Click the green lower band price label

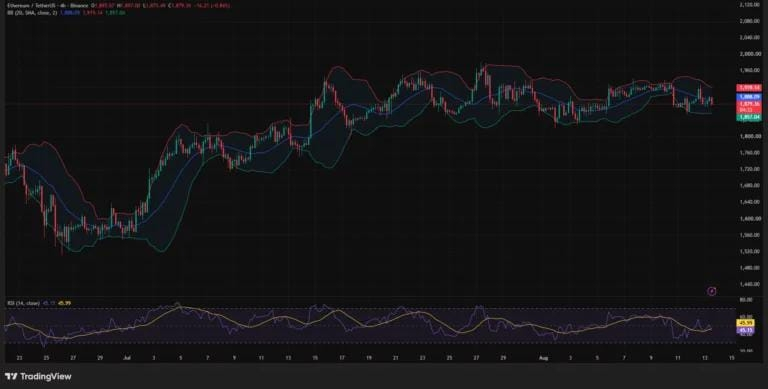(749, 118)
